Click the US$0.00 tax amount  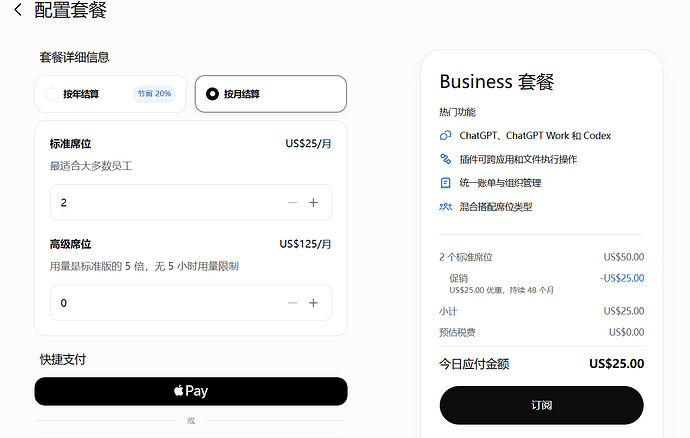pyautogui.click(x=626, y=332)
